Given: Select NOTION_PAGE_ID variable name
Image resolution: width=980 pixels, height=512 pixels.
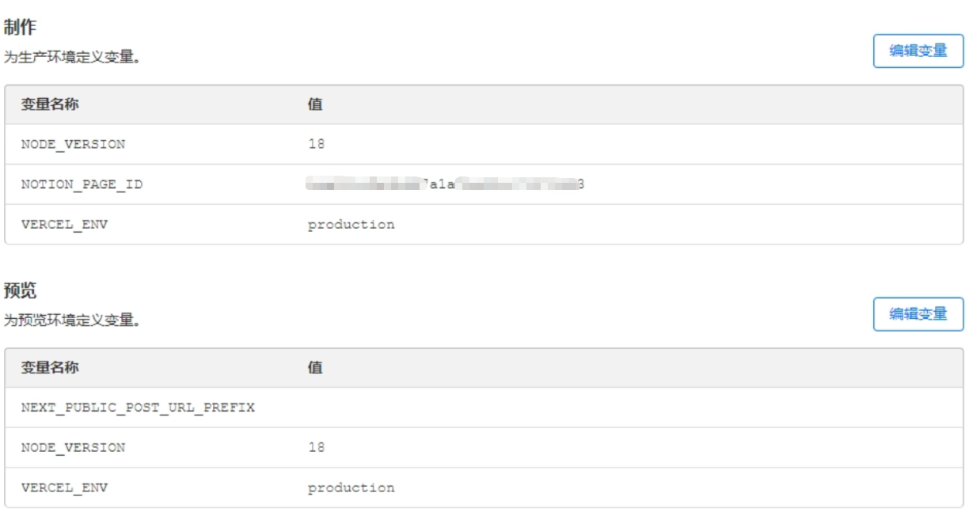Looking at the screenshot, I should click(x=82, y=184).
